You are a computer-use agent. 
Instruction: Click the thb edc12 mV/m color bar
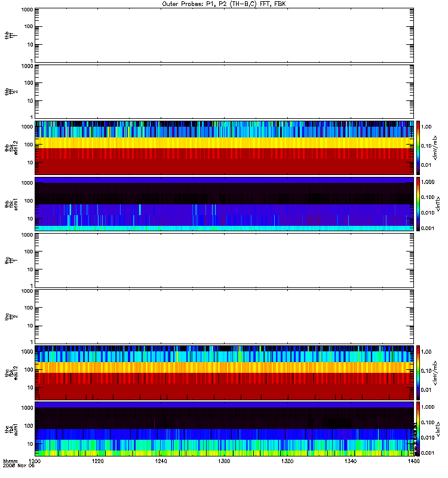(x=418, y=148)
